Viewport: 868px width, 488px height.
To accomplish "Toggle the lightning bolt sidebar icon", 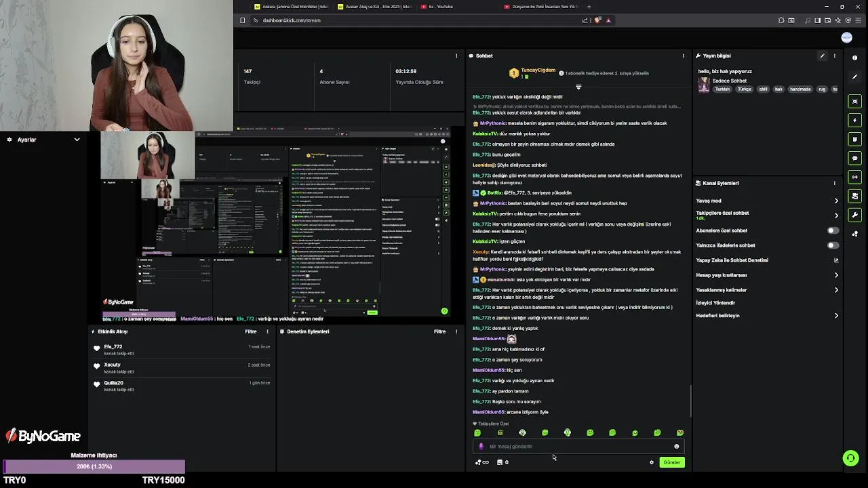I will point(855,120).
